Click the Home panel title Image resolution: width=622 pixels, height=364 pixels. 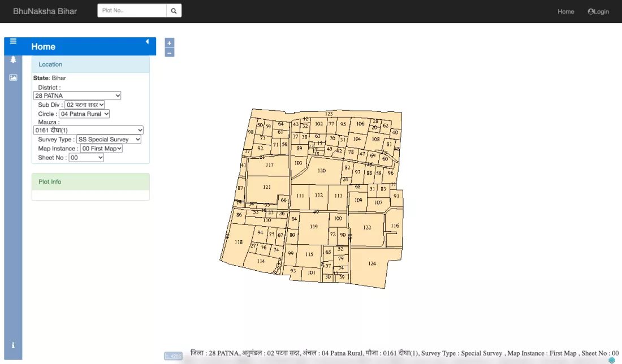[x=43, y=46]
